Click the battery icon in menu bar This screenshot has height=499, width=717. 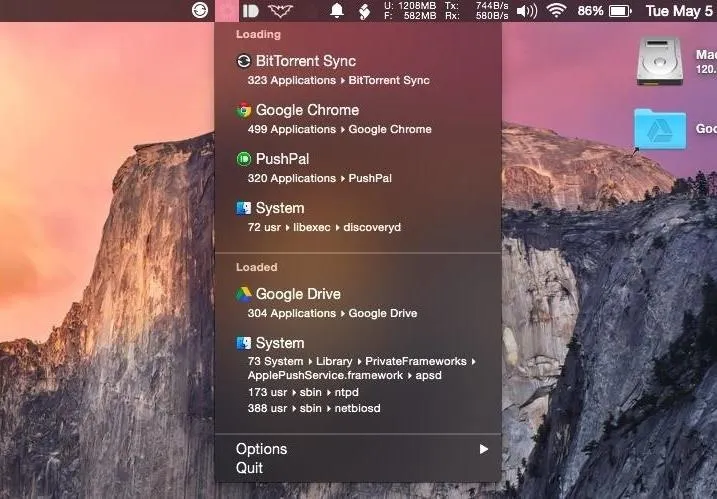[620, 11]
